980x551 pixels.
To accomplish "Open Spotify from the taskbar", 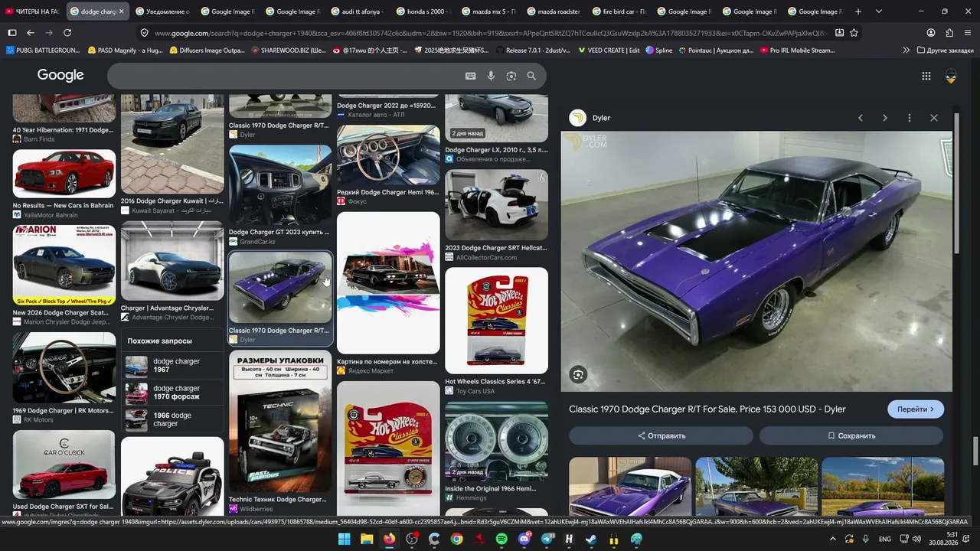I will pyautogui.click(x=501, y=539).
